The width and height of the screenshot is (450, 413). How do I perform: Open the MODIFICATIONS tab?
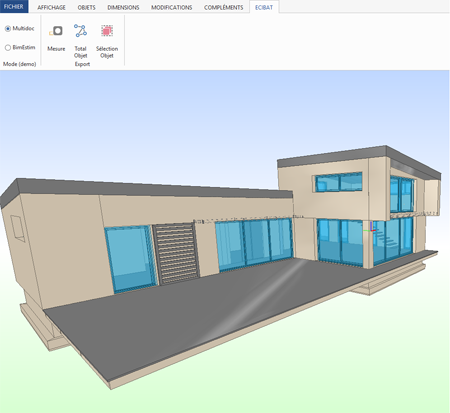pos(172,7)
